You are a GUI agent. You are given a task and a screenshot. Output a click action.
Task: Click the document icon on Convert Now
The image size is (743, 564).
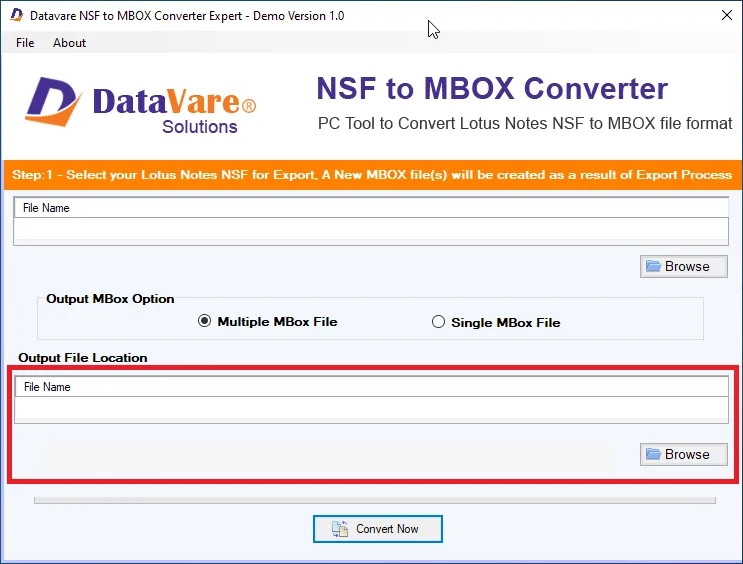click(x=340, y=529)
